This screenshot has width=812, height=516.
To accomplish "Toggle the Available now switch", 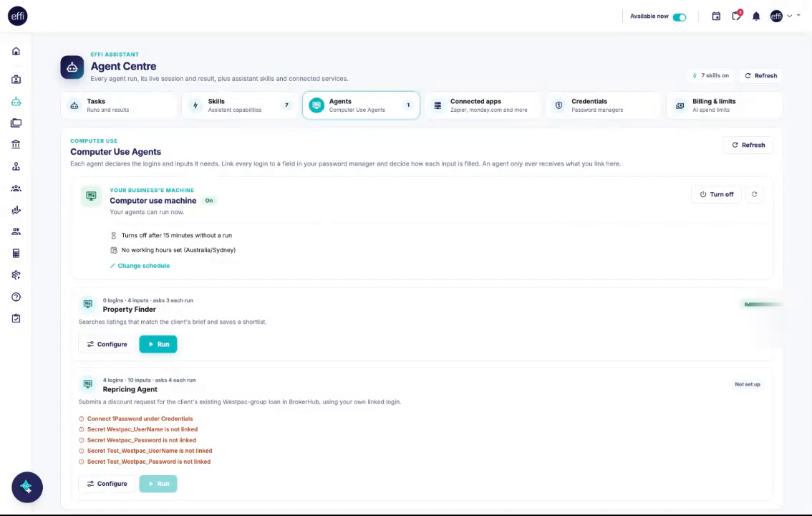I will click(x=680, y=17).
